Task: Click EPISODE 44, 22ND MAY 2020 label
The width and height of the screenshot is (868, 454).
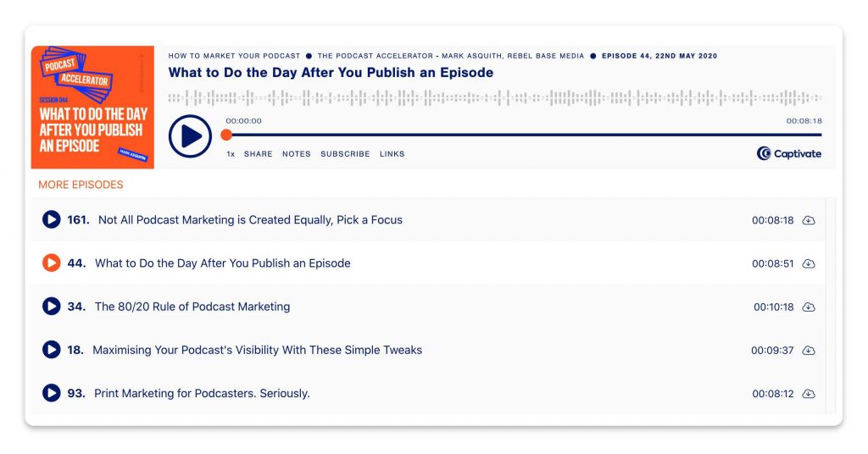Action: pos(659,56)
